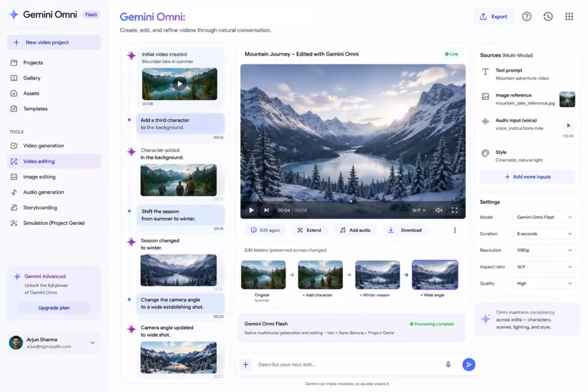Viewport: 588px width, 392px height.
Task: Click the Upgrade plan button
Action: click(x=54, y=308)
